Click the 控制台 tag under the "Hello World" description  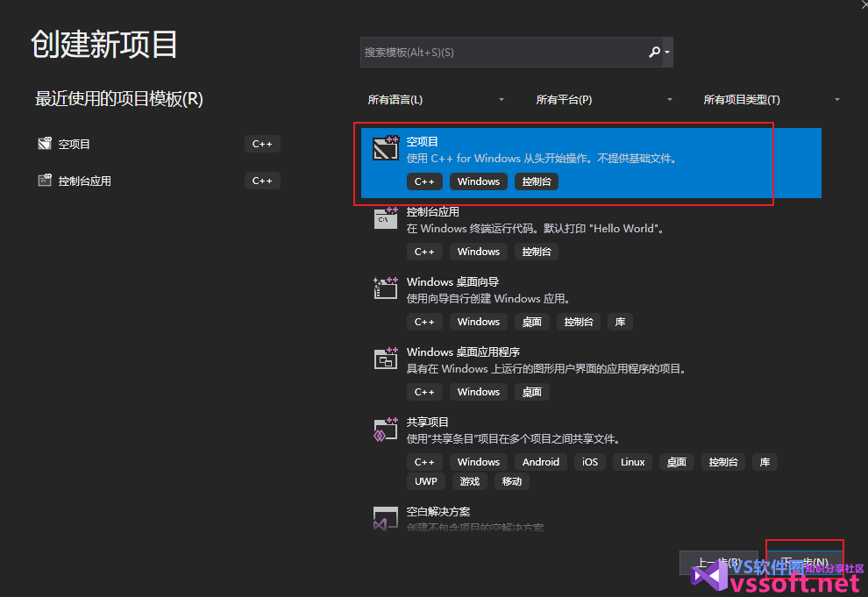tap(537, 252)
